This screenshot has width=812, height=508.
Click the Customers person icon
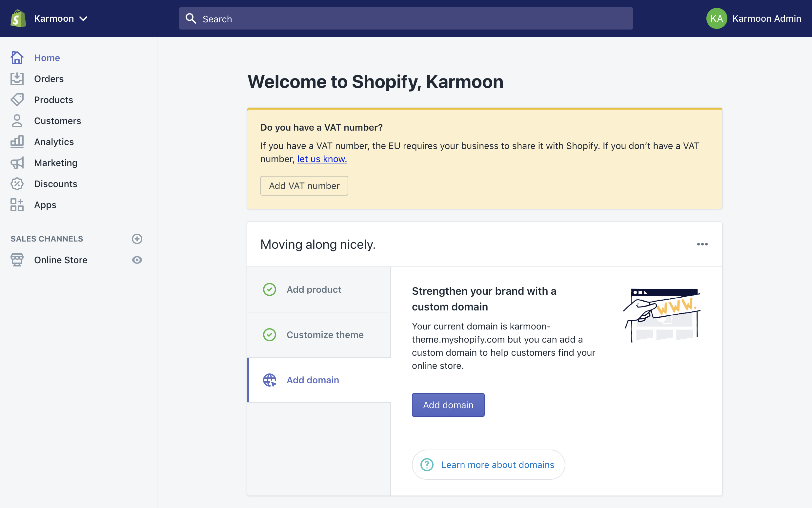coord(17,121)
